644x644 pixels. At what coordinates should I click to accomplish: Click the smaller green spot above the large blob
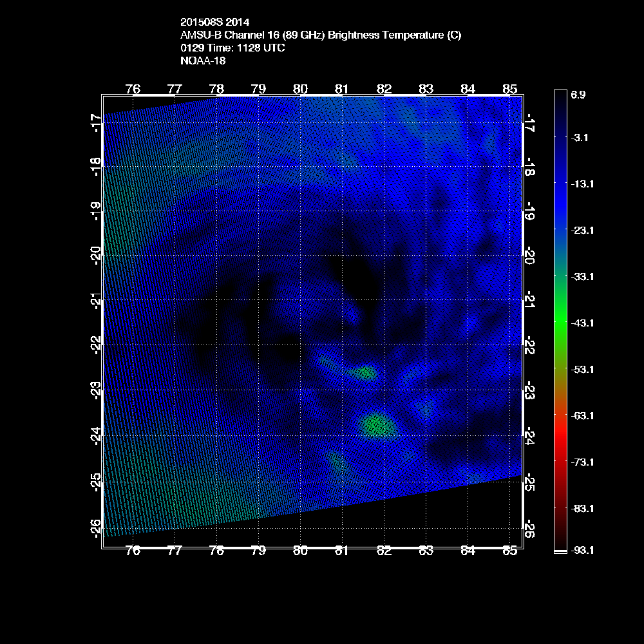coord(365,372)
